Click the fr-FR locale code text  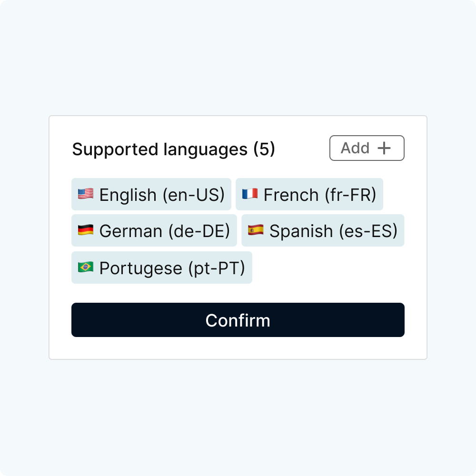346,195
